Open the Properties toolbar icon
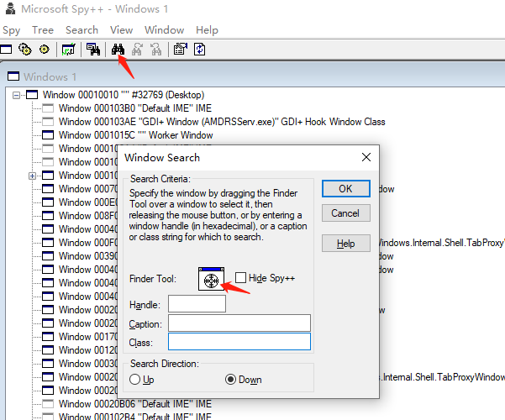 pos(181,50)
